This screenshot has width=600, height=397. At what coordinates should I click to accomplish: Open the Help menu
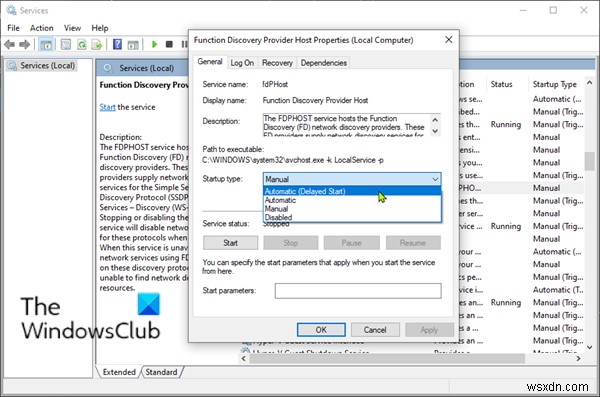[99, 28]
